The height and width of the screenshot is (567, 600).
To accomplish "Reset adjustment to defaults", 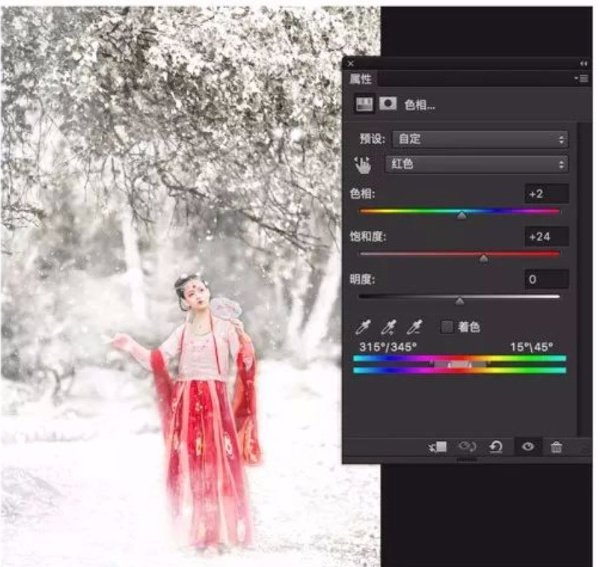I will [x=496, y=447].
